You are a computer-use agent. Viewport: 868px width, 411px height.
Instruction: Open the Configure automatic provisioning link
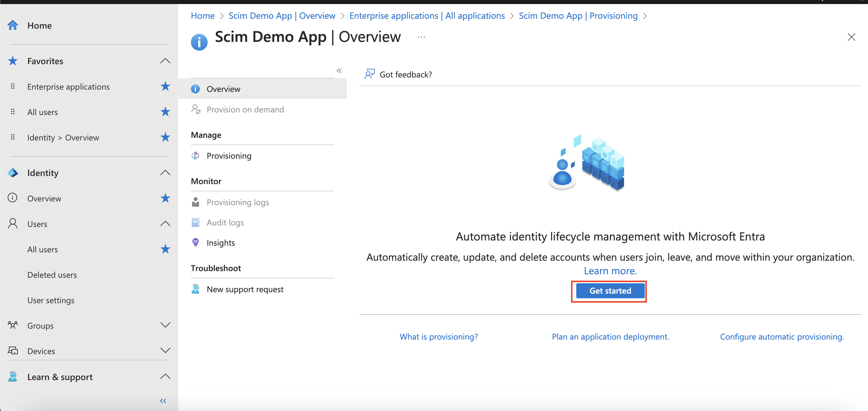click(x=782, y=336)
